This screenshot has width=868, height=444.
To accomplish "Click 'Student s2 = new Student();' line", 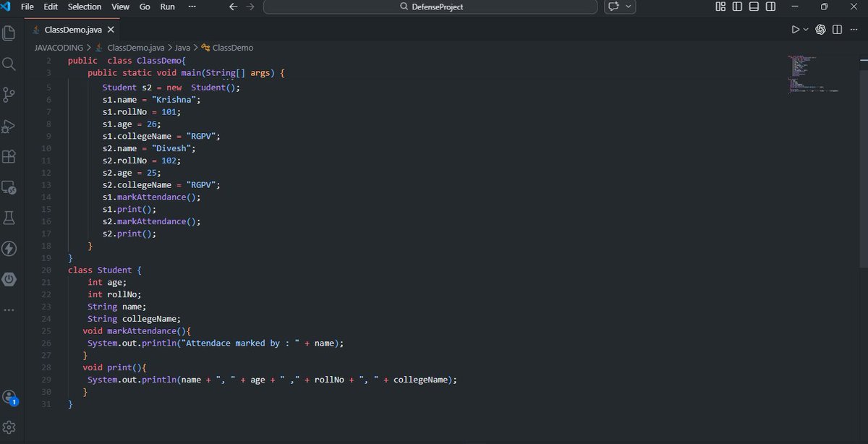I will [x=171, y=87].
